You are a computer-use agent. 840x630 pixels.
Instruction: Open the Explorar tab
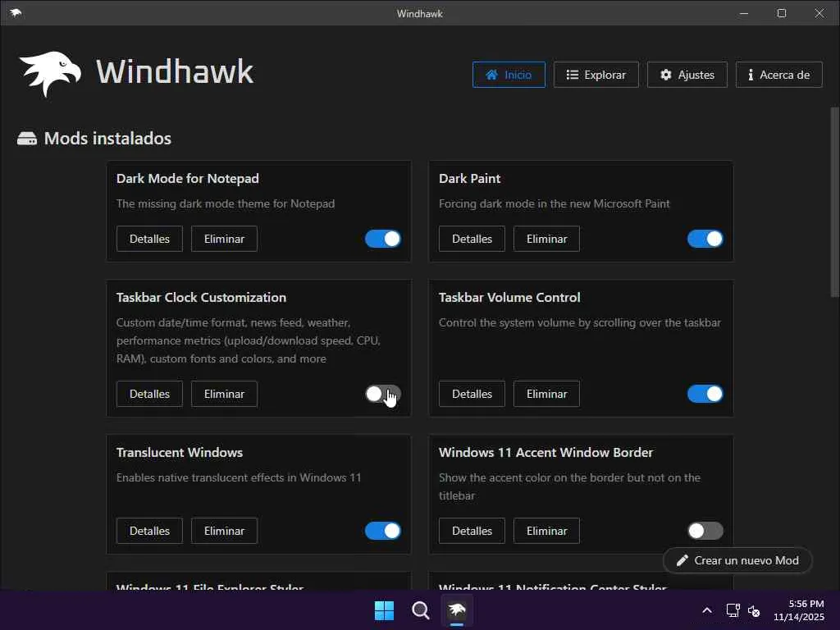tap(596, 75)
